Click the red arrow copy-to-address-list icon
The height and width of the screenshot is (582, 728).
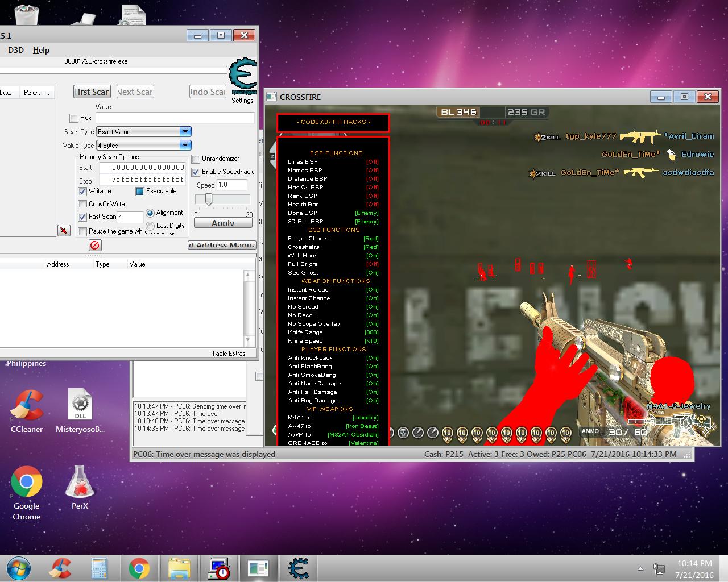[64, 230]
